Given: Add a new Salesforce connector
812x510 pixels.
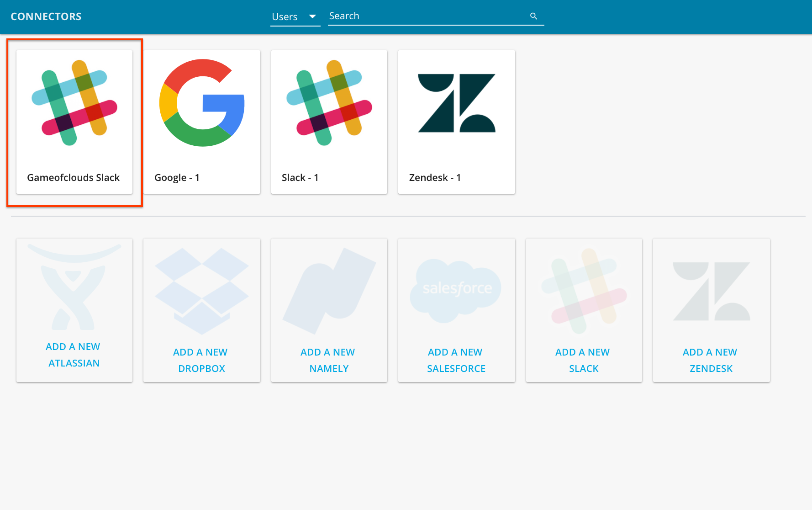Looking at the screenshot, I should point(456,361).
